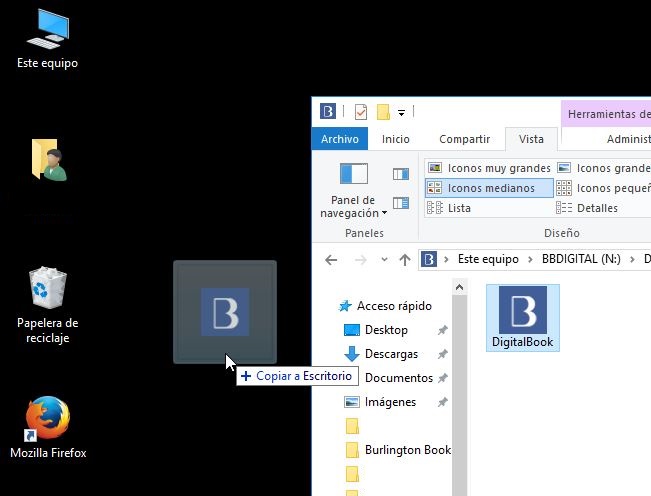
Task: Select the DigitalBook file icon
Action: pyautogui.click(x=522, y=316)
